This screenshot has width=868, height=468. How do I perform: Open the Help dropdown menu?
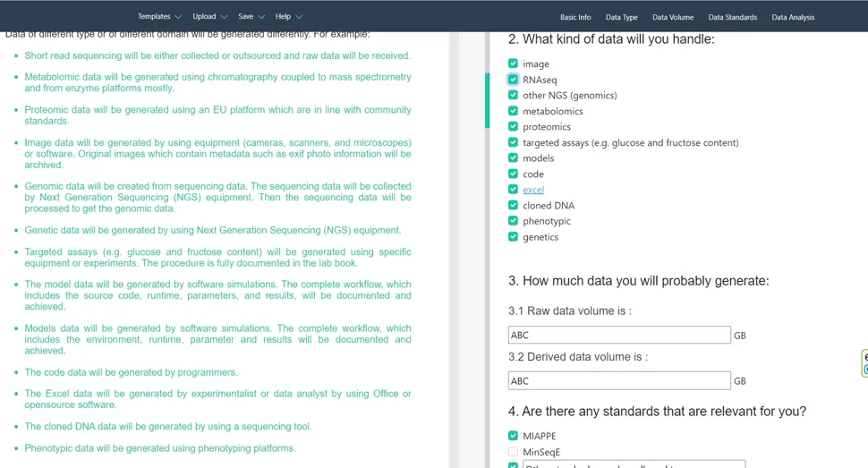click(289, 17)
